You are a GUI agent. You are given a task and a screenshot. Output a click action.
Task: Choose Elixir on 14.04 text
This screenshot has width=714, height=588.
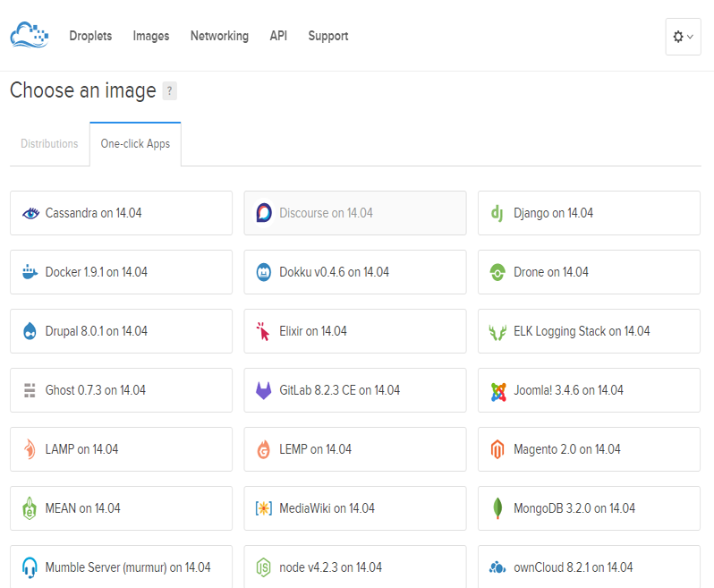pos(313,331)
